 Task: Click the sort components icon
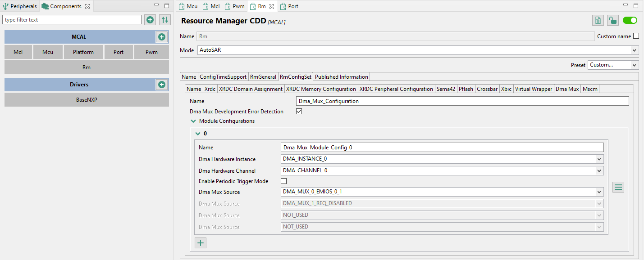[x=165, y=20]
